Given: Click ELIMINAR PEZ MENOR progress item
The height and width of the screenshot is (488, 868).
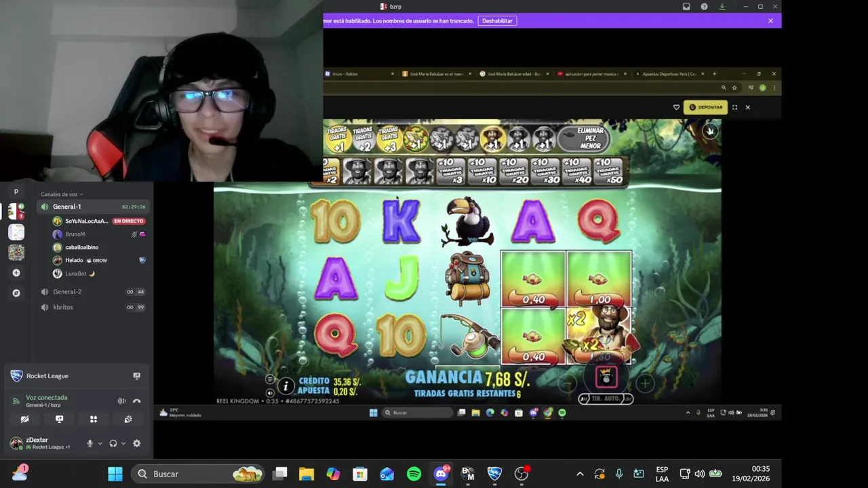Looking at the screenshot, I should tap(583, 138).
